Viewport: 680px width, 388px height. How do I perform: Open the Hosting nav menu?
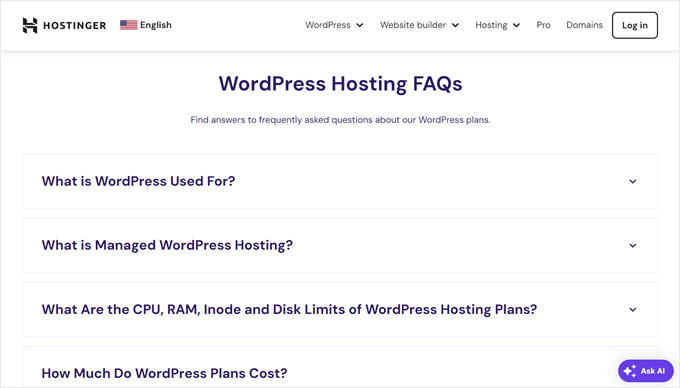(x=497, y=25)
